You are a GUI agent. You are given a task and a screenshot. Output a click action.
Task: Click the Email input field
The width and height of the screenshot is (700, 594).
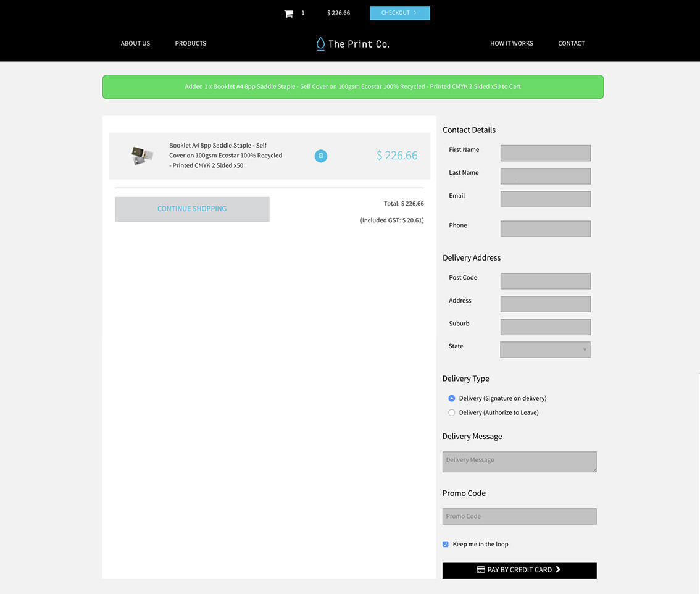(545, 199)
